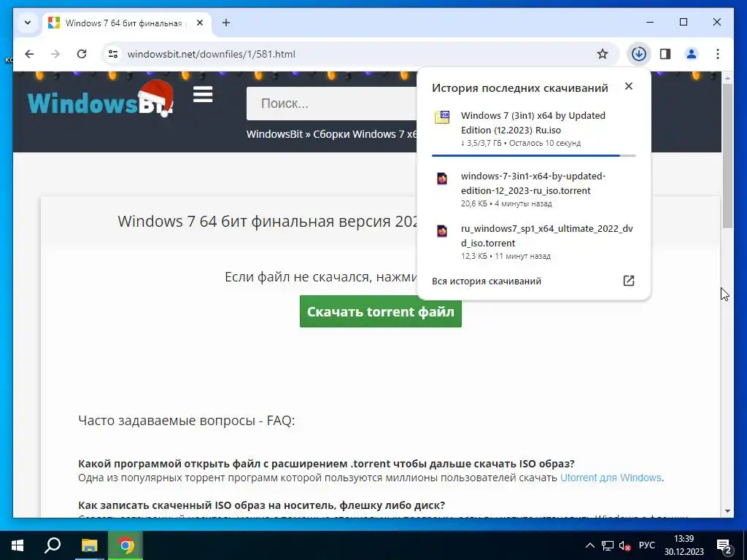Open the notification center icon
Image resolution: width=747 pixels, height=560 pixels.
pos(724,545)
